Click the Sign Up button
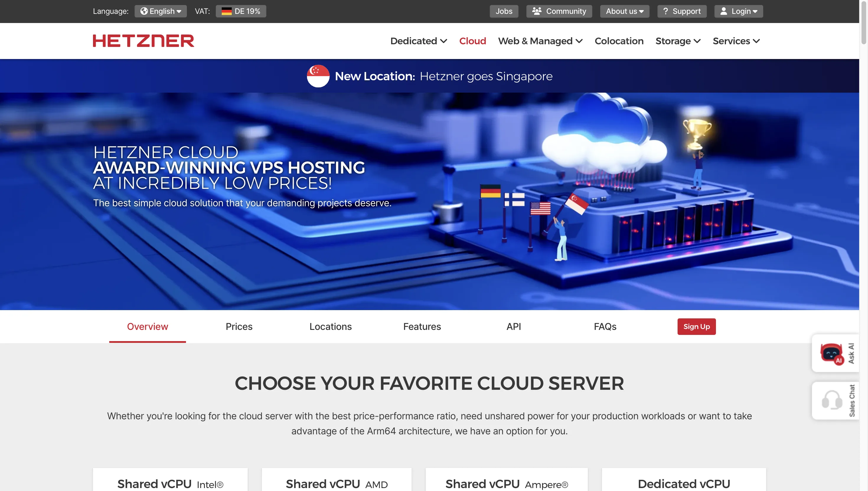Image resolution: width=868 pixels, height=491 pixels. point(696,326)
